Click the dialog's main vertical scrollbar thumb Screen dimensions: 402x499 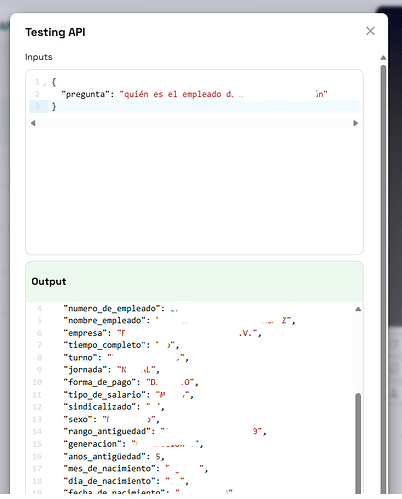[x=383, y=279]
